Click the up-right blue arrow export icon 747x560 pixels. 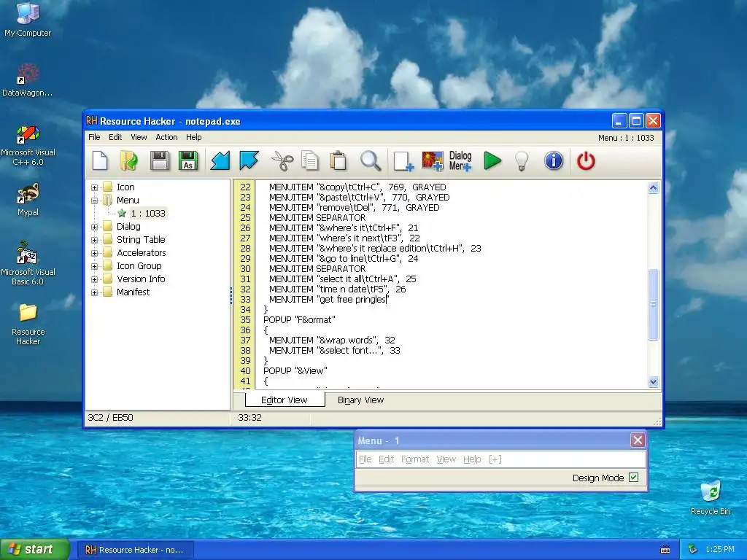pyautogui.click(x=249, y=161)
